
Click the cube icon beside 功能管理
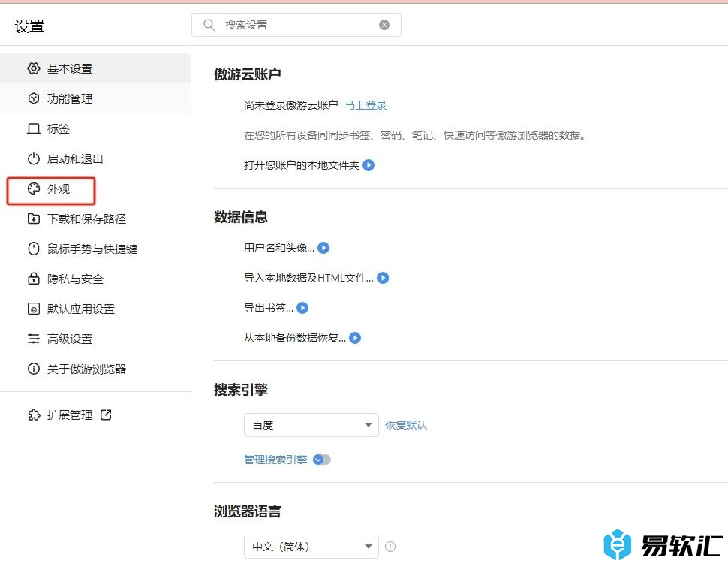[x=34, y=98]
